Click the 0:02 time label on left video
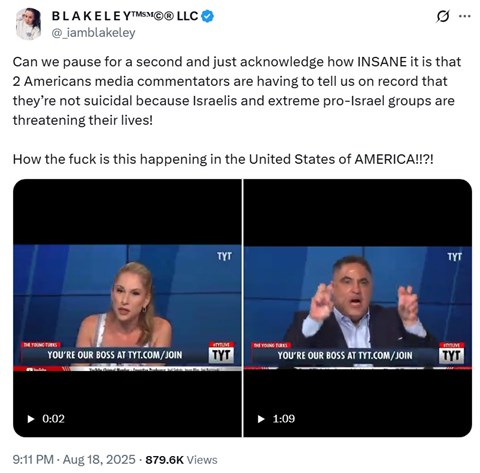The image size is (480, 473). click(53, 419)
